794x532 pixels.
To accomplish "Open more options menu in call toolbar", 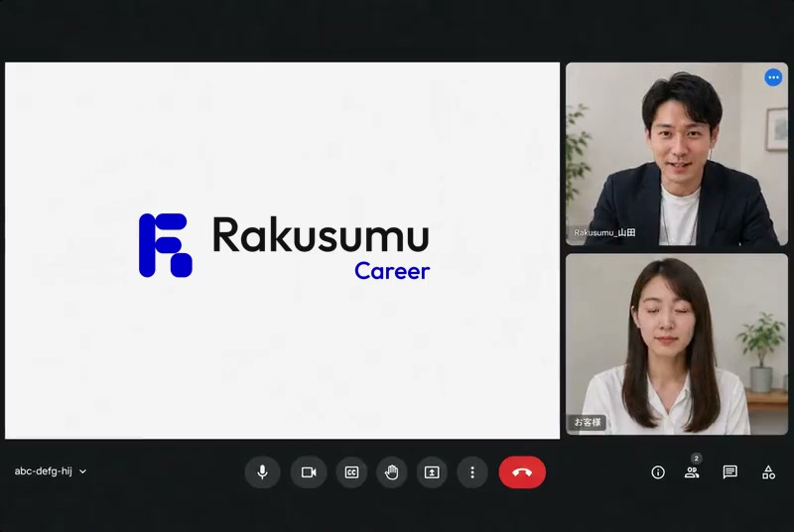I will (x=472, y=472).
